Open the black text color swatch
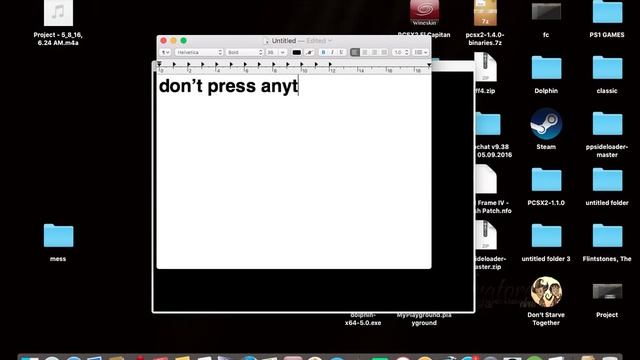640x360 pixels. tap(297, 52)
